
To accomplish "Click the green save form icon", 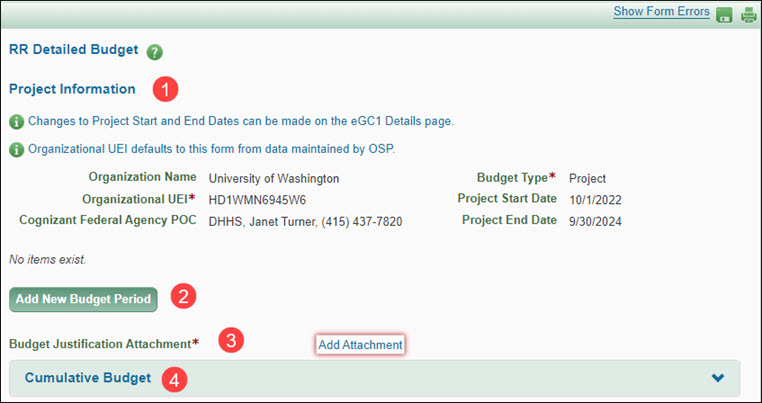I will tap(724, 14).
